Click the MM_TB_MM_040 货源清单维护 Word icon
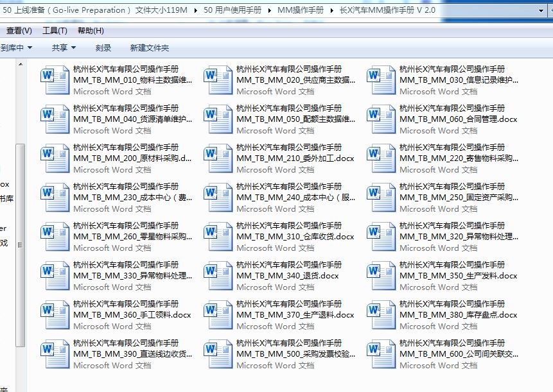Screen dimensions: 553x392 point(55,119)
